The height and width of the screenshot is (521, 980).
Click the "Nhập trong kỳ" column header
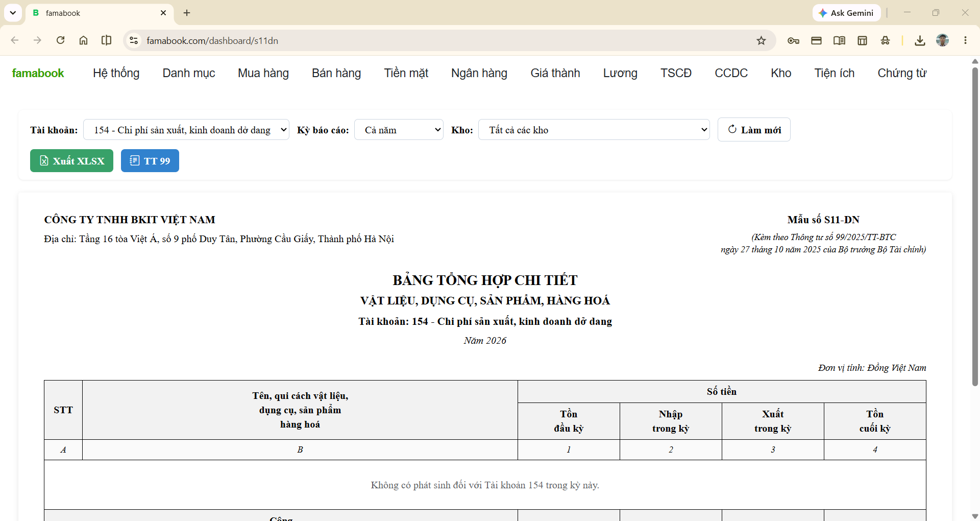tap(671, 421)
